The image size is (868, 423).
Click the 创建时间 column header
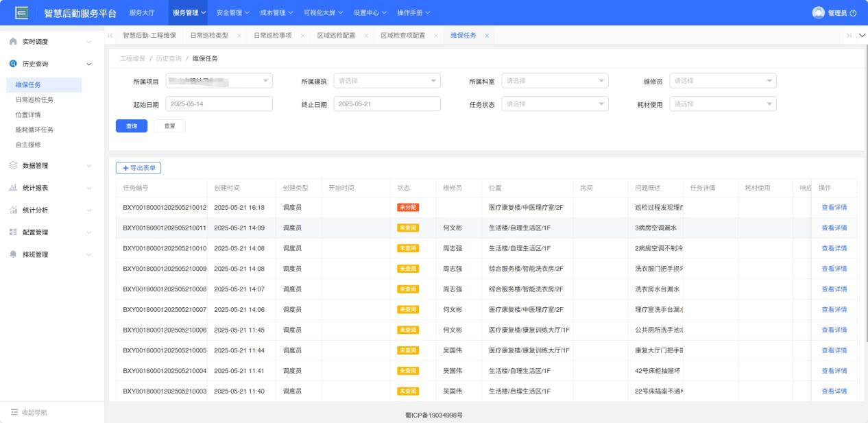[x=227, y=188]
